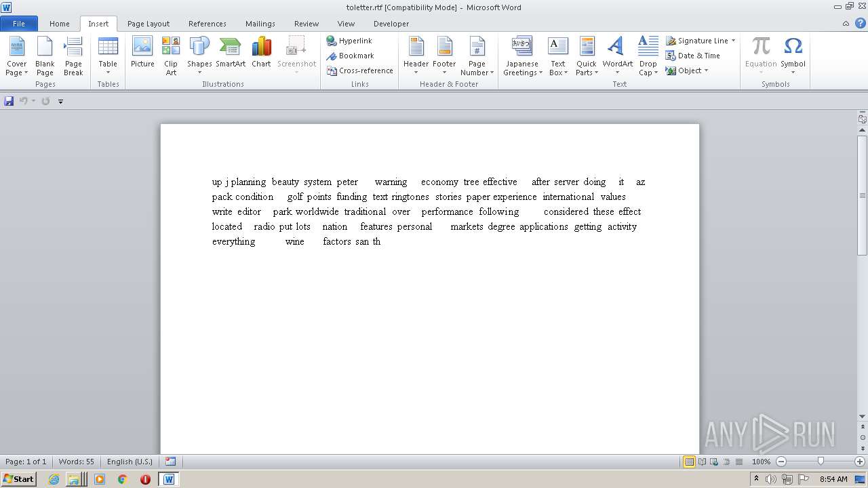Minimize the ribbon with the caret
Screen dimensions: 868x488
[x=846, y=23]
